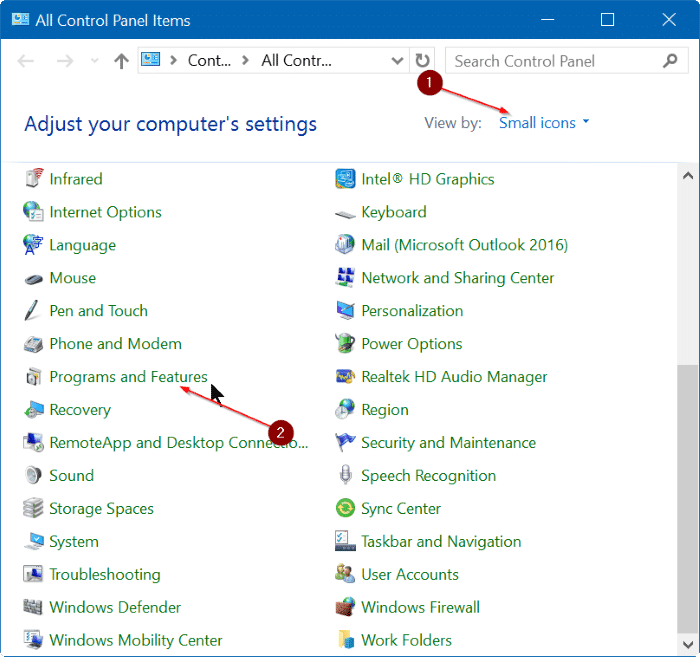Click the Control Panel address bar icon
The height and width of the screenshot is (657, 700).
(151, 59)
